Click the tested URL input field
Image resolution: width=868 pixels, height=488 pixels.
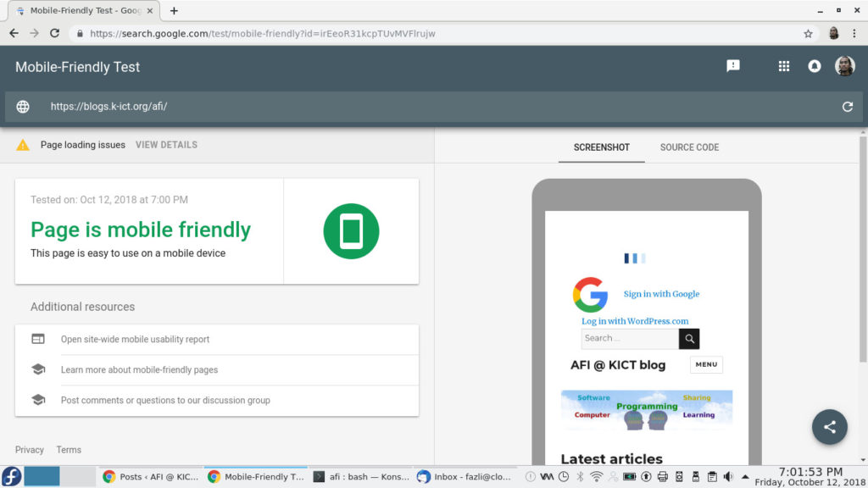tap(433, 107)
